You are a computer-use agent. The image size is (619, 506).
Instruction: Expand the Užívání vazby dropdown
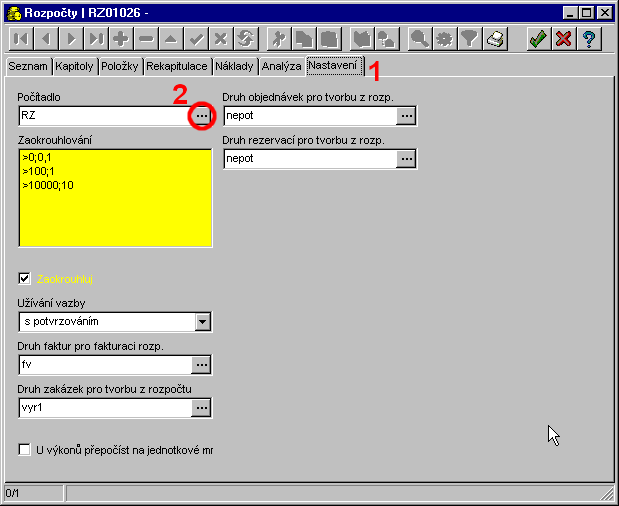coord(202,322)
